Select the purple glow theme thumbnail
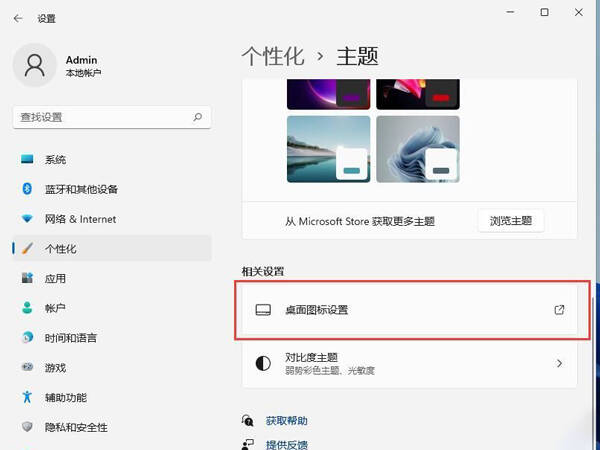This screenshot has width=600, height=450. [329, 94]
